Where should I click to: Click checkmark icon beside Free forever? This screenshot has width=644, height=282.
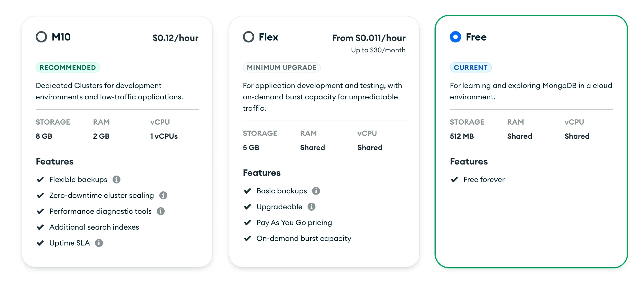coord(454,180)
